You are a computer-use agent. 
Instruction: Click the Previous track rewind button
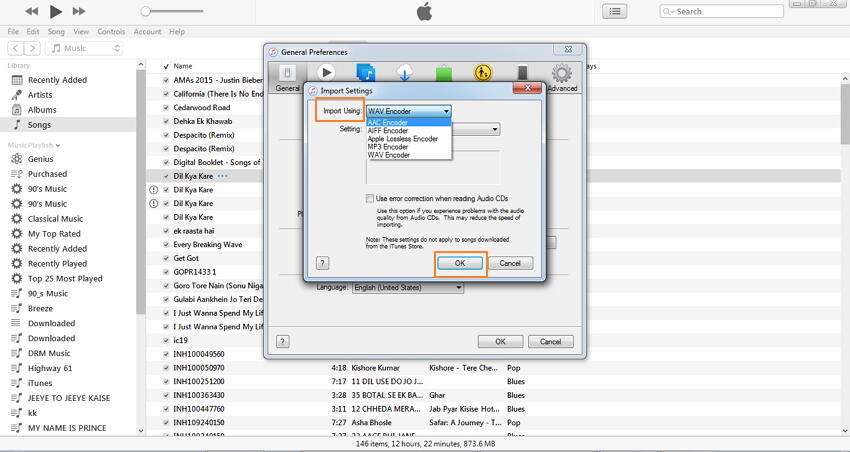(x=32, y=11)
